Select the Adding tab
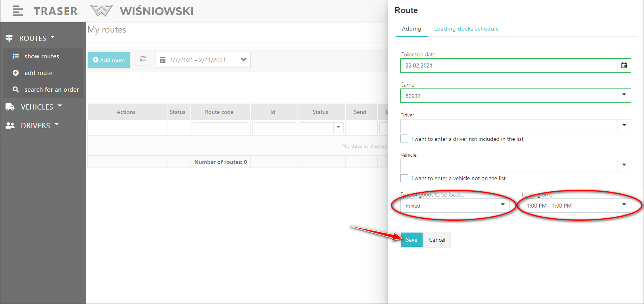 411,29
